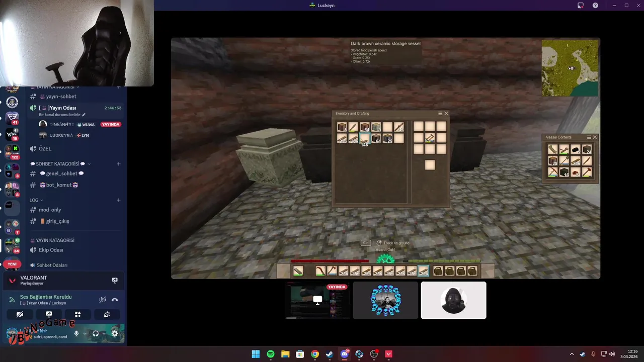
Task: Open streaming YAYINDA stream thumbnail
Action: 317,300
